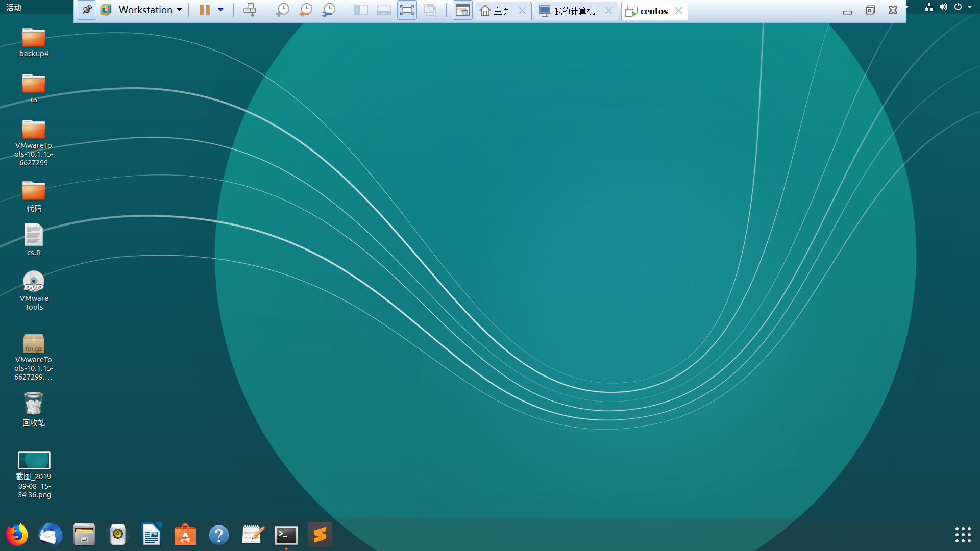Toggle full screen mode
This screenshot has height=551, width=980.
pos(407,10)
